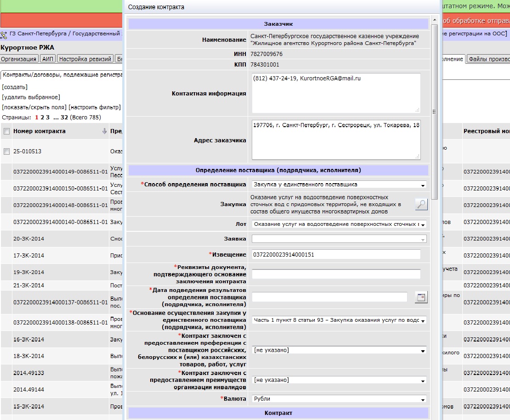Click dialog vertical scrollbar thumb
This screenshot has width=510, height=420.
pos(434,112)
